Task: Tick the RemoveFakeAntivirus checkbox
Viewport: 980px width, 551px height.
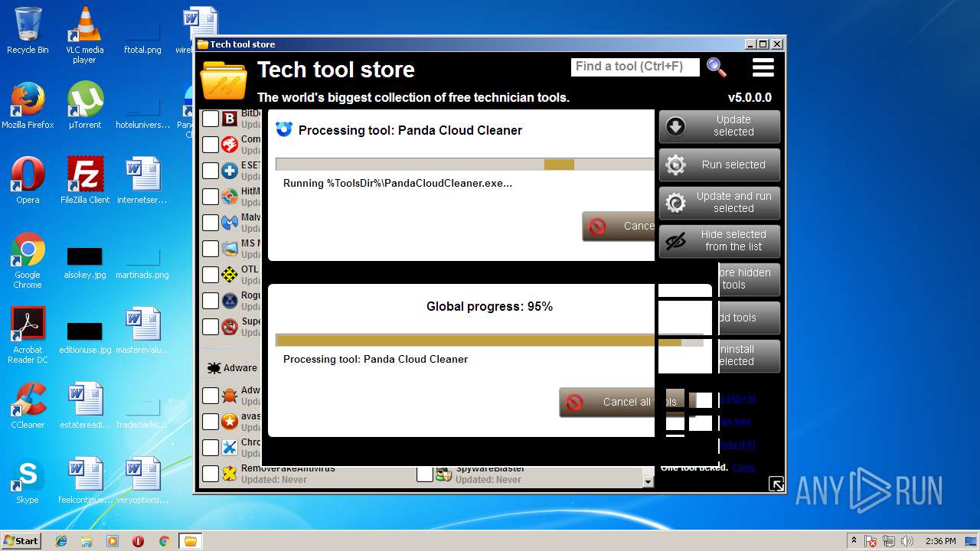Action: (x=211, y=474)
